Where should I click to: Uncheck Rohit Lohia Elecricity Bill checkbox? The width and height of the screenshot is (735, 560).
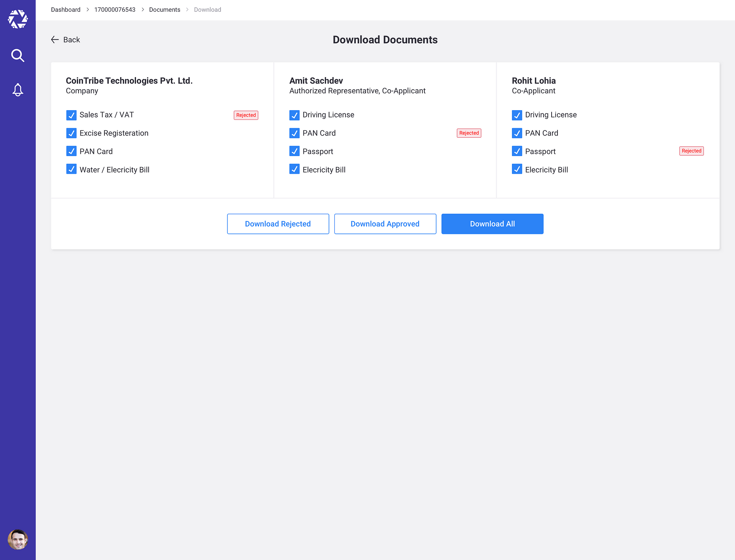click(517, 169)
